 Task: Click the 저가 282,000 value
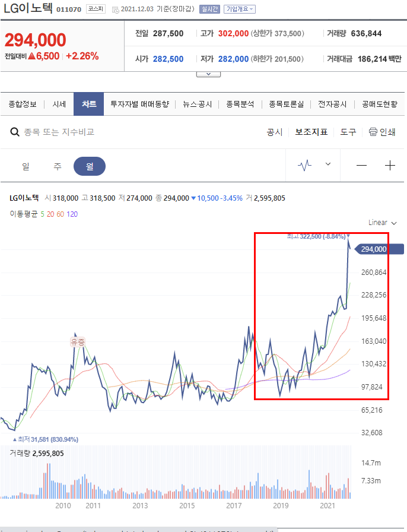pos(233,59)
